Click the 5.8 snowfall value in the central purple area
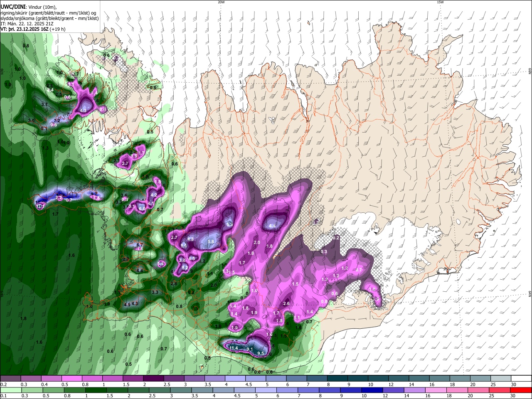Image resolution: width=532 pixels, height=399 pixels. 211,241
